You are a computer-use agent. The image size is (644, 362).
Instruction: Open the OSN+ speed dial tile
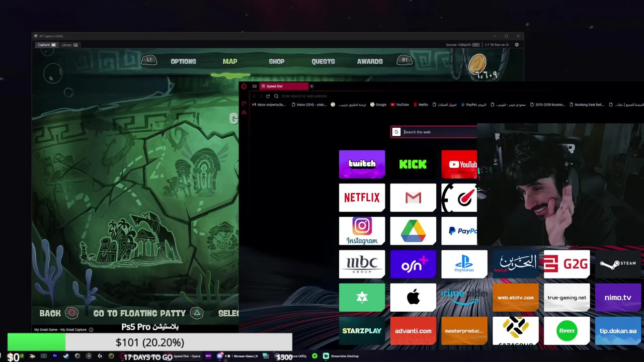(413, 264)
